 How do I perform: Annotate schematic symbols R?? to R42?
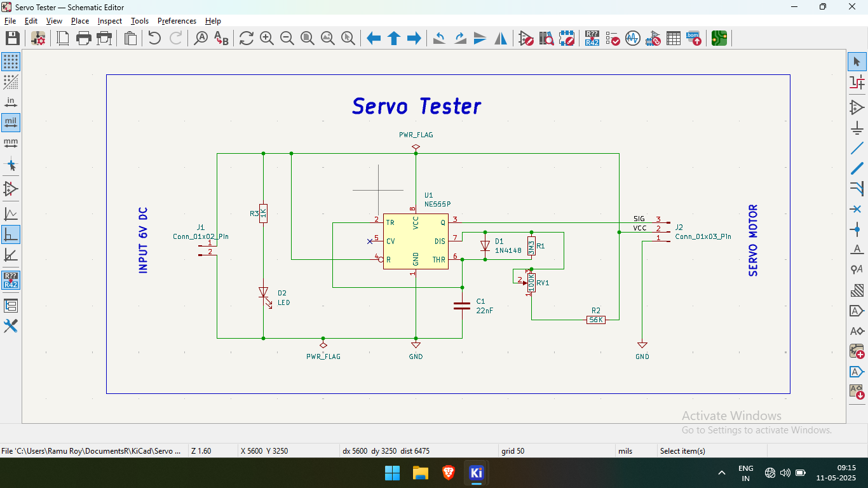592,38
